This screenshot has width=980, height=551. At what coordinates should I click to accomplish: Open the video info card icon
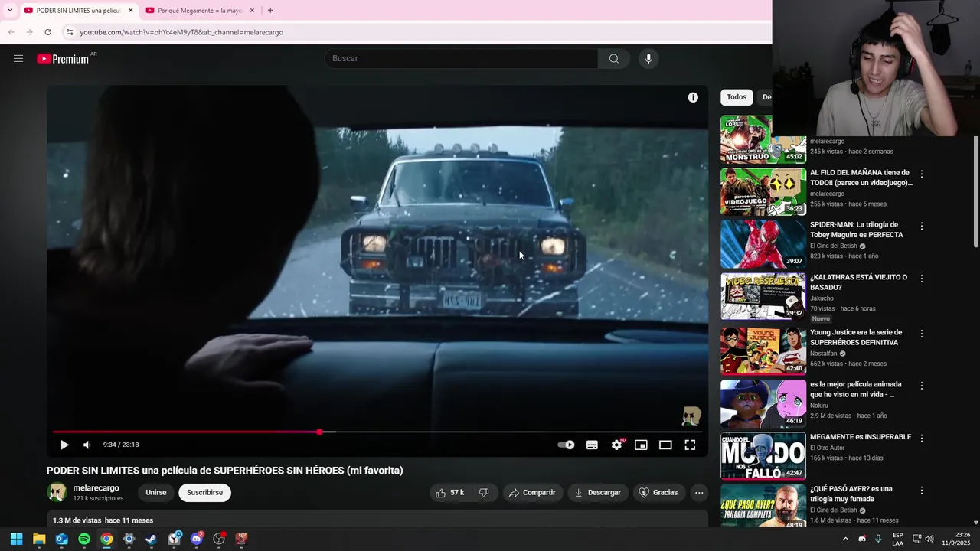[693, 97]
